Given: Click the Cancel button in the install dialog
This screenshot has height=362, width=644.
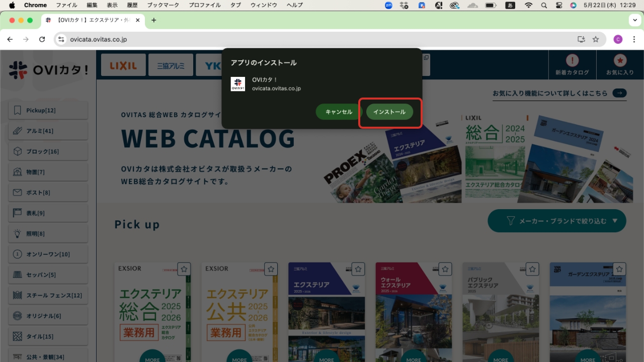Looking at the screenshot, I should pos(339,112).
